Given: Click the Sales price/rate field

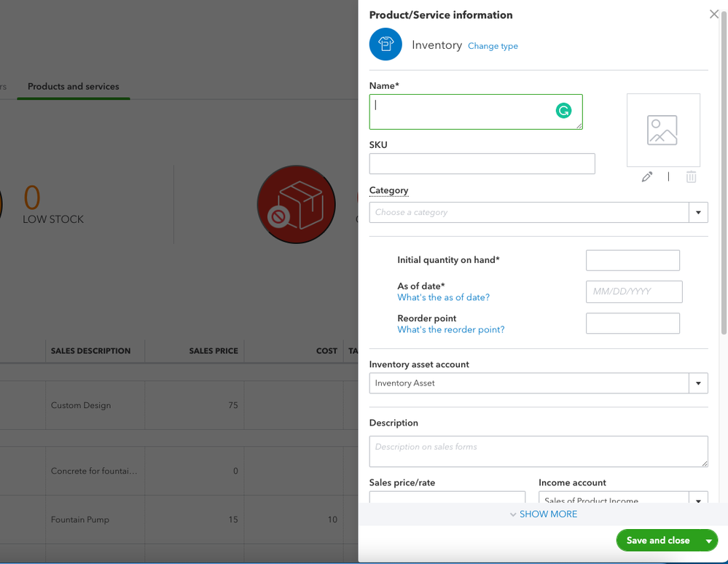Looking at the screenshot, I should 447,497.
